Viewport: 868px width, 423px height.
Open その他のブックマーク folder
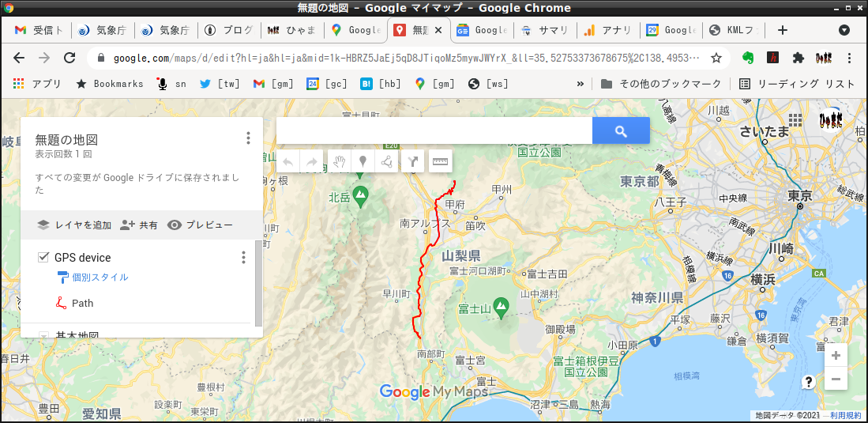click(x=661, y=84)
